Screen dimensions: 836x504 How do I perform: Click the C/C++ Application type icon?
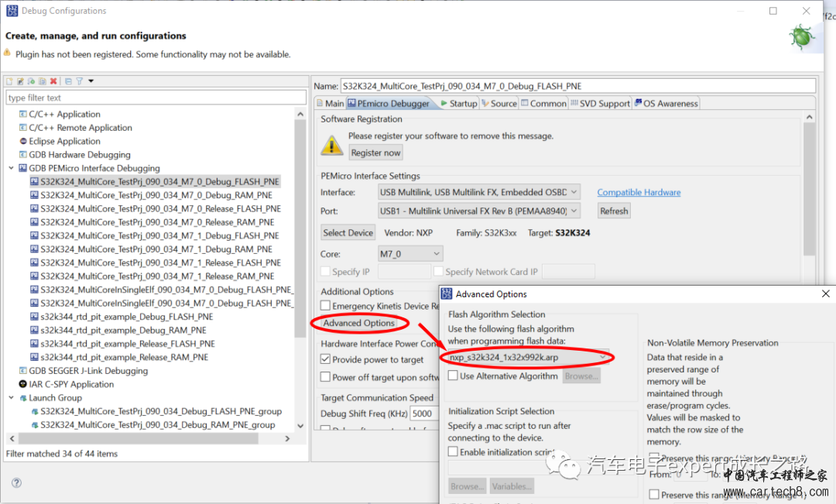pyautogui.click(x=23, y=114)
